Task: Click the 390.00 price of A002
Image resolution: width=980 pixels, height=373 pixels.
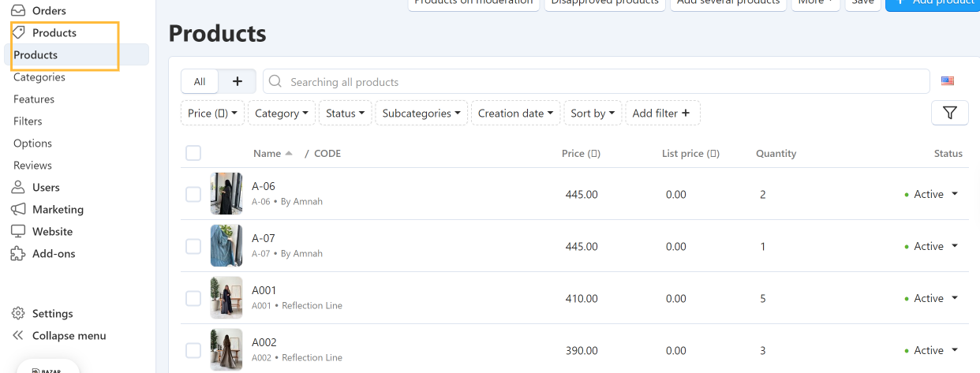Action: [582, 351]
